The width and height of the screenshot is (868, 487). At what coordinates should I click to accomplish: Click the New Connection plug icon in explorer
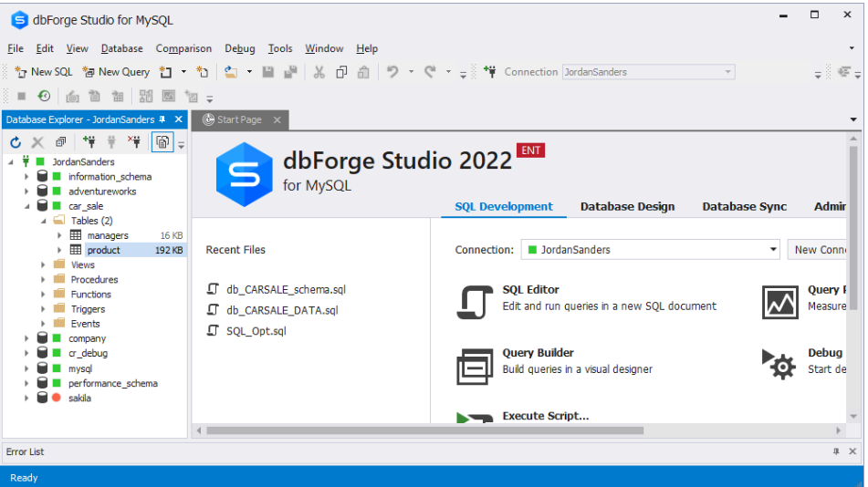89,142
